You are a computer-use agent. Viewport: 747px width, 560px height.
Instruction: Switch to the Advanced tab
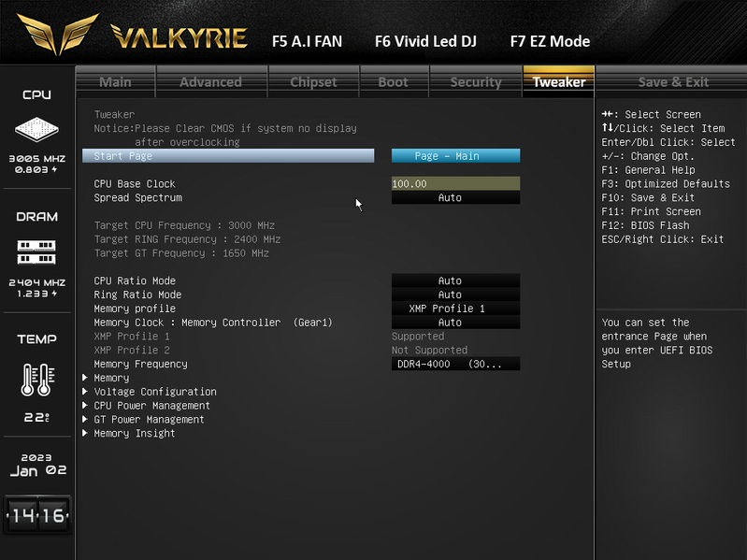tap(211, 82)
